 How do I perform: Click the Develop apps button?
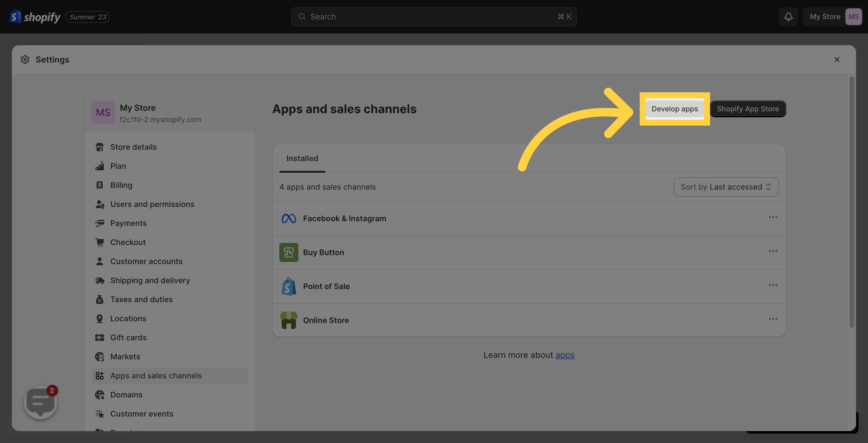(674, 109)
